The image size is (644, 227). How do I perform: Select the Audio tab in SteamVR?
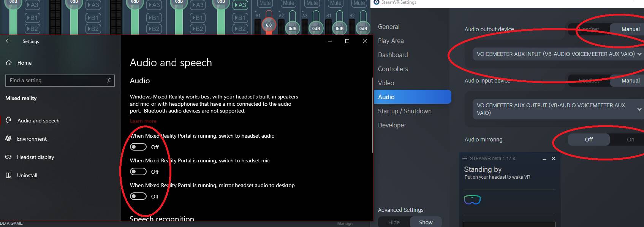click(x=413, y=97)
